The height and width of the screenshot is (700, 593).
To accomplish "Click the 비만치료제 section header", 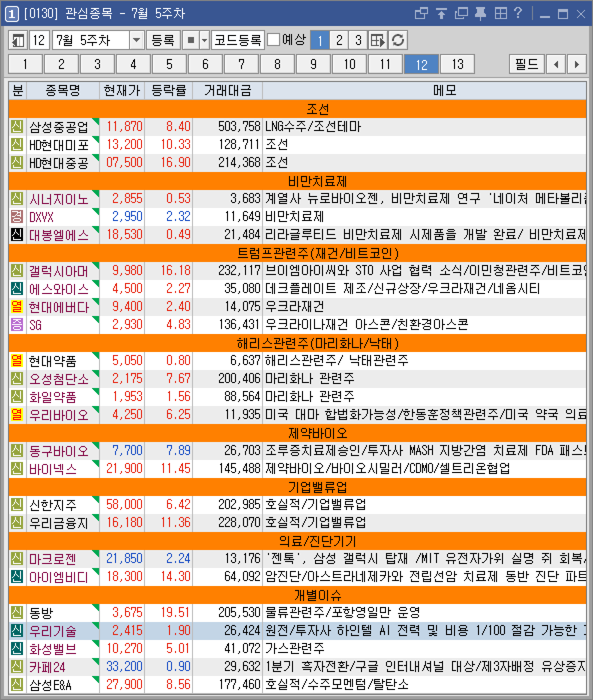I will coord(297,181).
